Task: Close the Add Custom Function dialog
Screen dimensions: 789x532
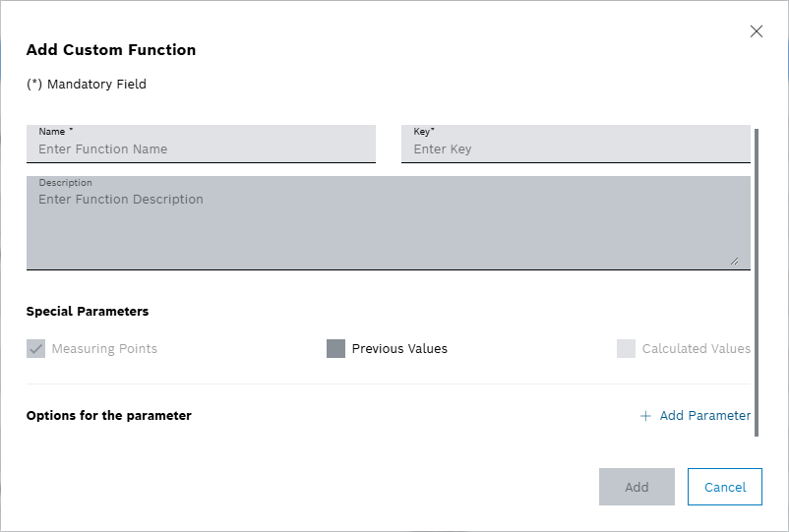Action: coord(756,31)
